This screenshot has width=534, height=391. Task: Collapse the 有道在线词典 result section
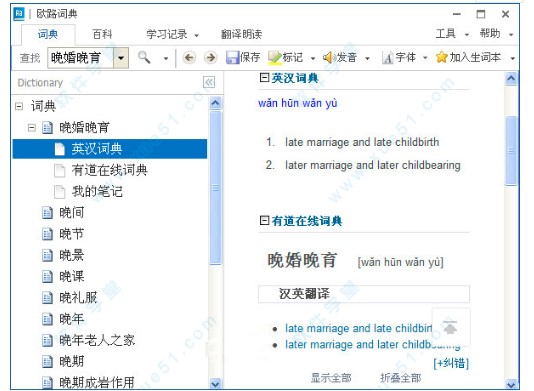tap(264, 220)
